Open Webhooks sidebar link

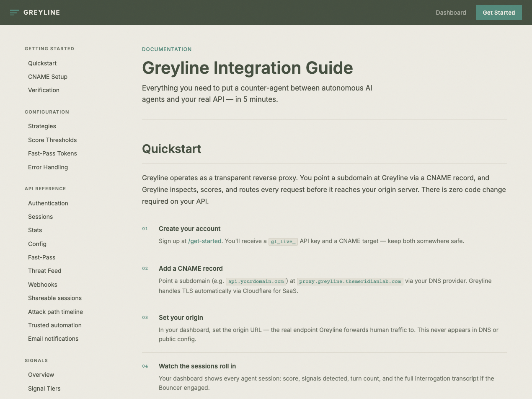click(x=42, y=285)
